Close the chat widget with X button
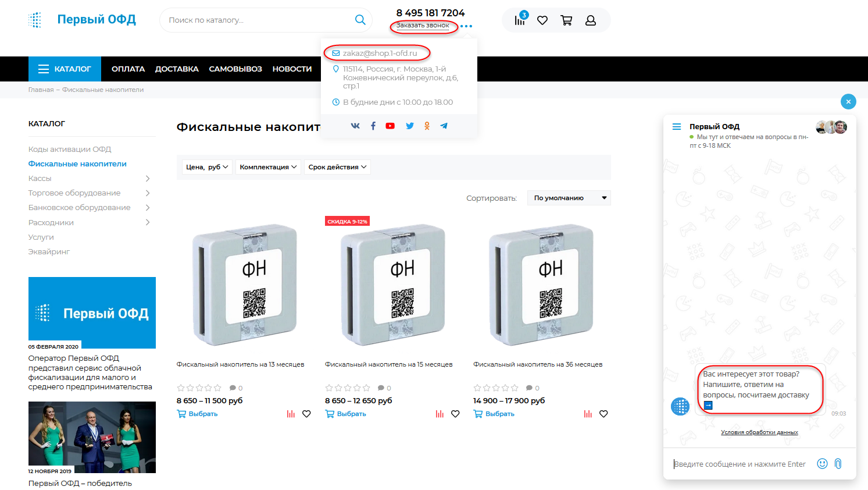 pyautogui.click(x=848, y=101)
